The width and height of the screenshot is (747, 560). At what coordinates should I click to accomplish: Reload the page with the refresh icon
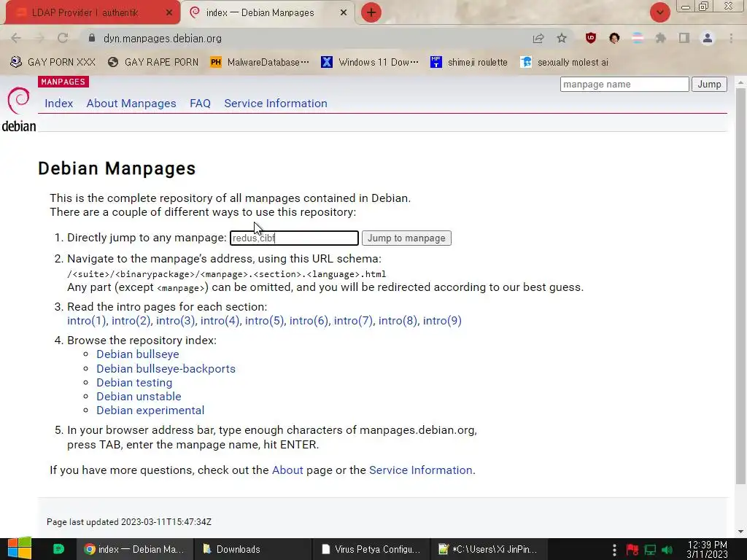pos(63,38)
